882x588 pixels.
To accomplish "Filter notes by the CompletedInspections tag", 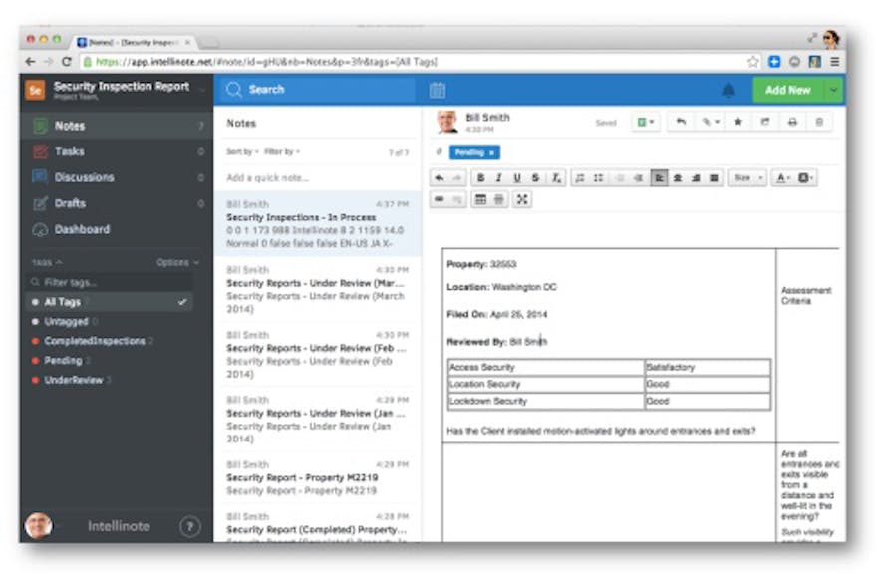I will click(94, 341).
